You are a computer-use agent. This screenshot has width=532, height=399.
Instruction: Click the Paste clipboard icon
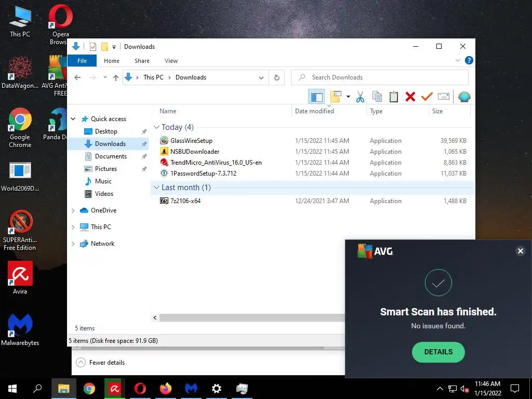click(394, 97)
